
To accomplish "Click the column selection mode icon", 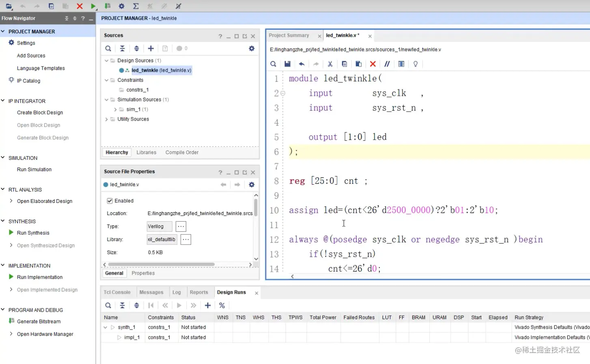I will 401,64.
